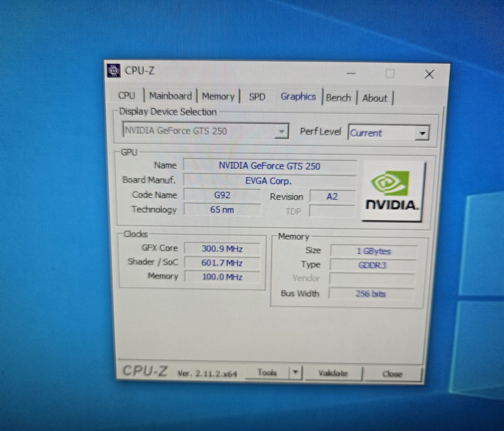The width and height of the screenshot is (504, 431).
Task: Click the GFX Core 300.9 MHz value
Action: pyautogui.click(x=222, y=249)
